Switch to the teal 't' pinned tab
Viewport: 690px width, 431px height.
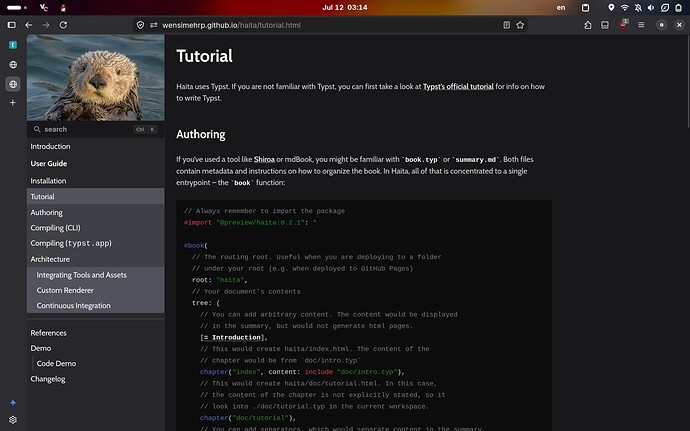point(13,45)
